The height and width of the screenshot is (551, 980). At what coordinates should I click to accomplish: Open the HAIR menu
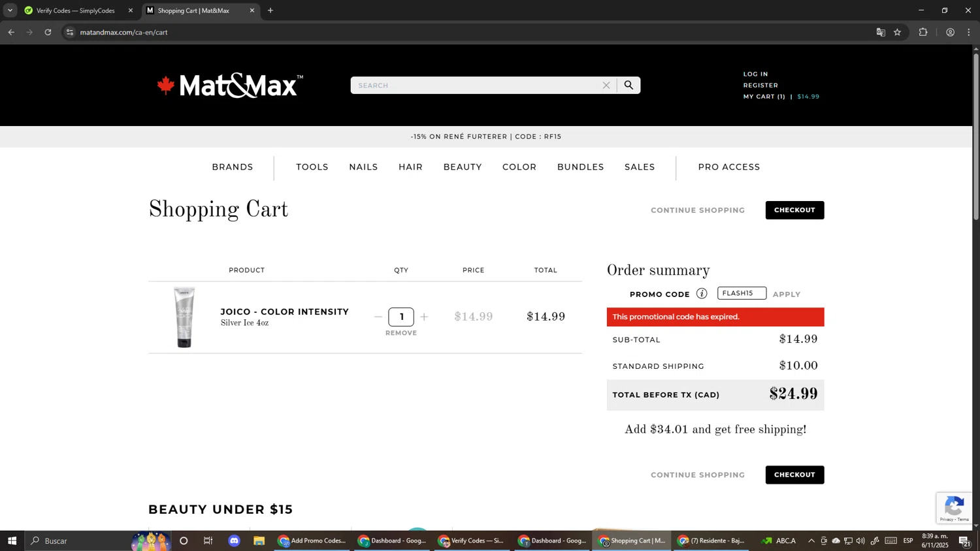click(x=410, y=167)
